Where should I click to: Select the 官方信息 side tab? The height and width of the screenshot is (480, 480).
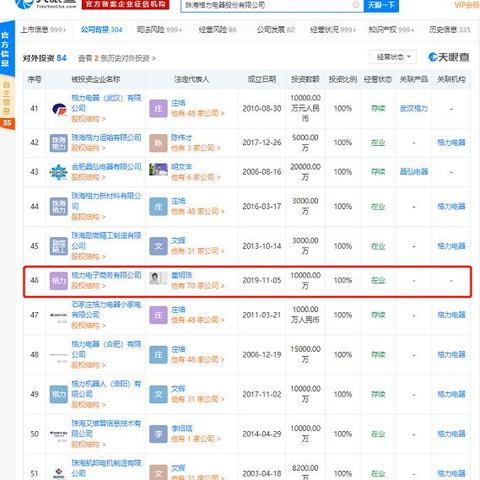click(6, 49)
